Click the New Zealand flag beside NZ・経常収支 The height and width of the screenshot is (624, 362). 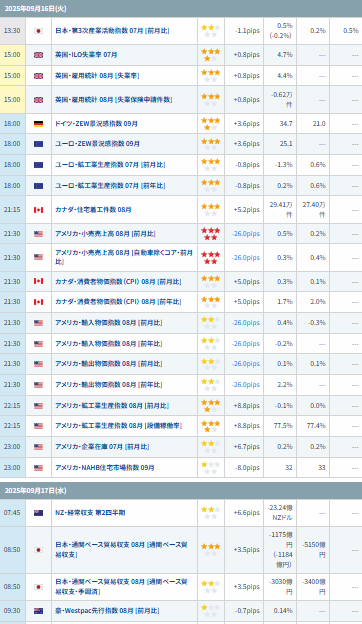click(38, 513)
